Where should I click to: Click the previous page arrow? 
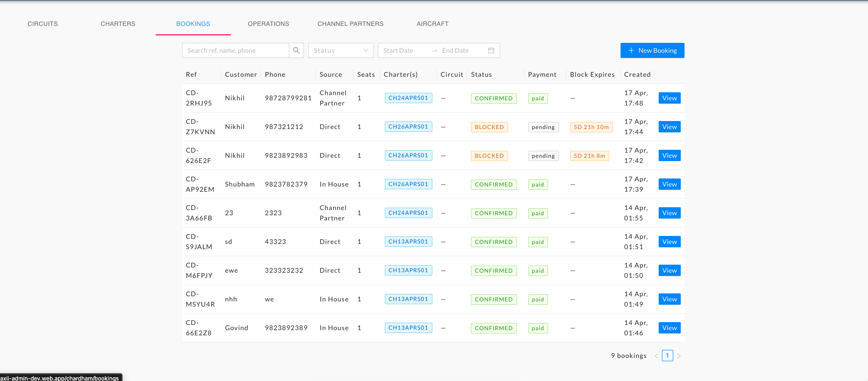[656, 356]
